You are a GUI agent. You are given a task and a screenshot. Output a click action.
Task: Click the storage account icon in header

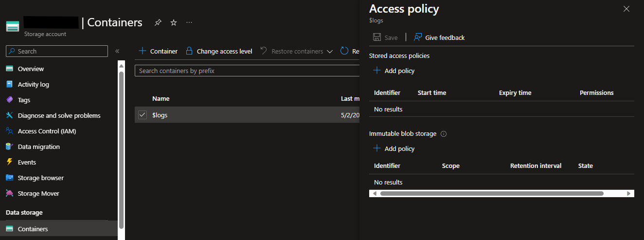13,26
